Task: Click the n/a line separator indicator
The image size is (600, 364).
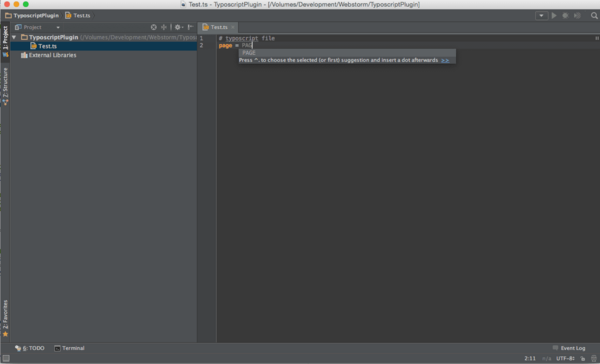Action: coord(546,359)
